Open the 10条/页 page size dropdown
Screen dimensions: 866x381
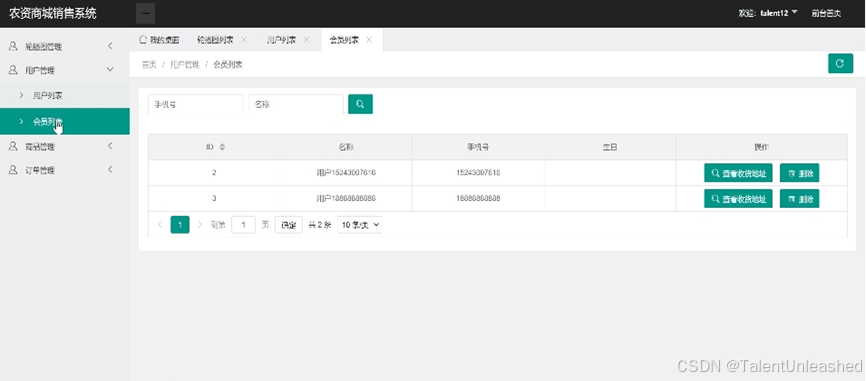[360, 225]
